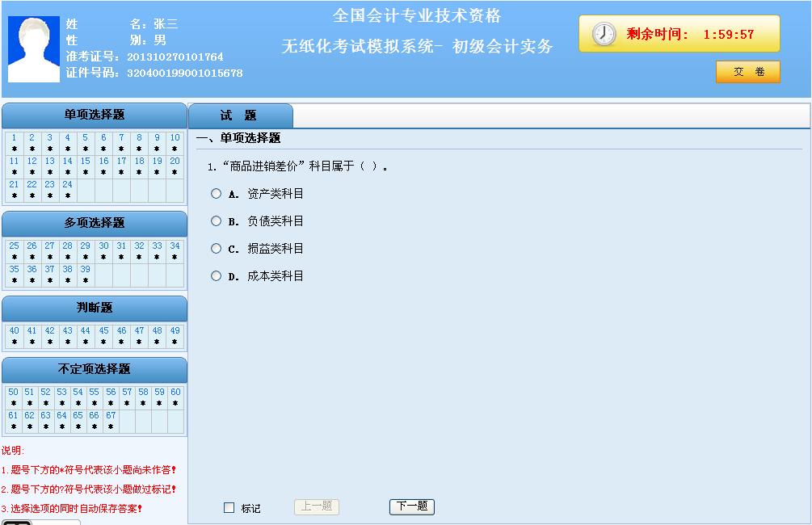Choose answer B 负债类科目
The width and height of the screenshot is (812, 525).
pos(216,221)
